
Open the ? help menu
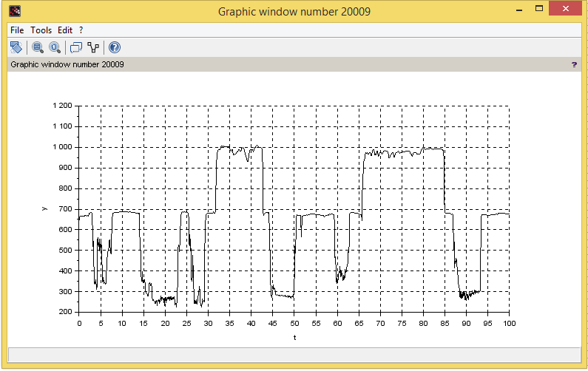pyautogui.click(x=81, y=30)
